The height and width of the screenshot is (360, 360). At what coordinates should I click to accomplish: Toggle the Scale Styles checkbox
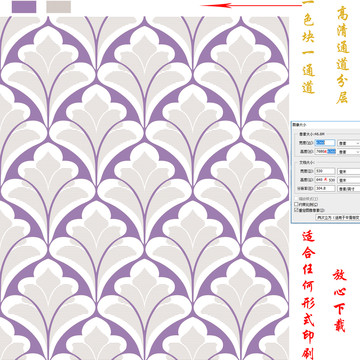coord(296,199)
